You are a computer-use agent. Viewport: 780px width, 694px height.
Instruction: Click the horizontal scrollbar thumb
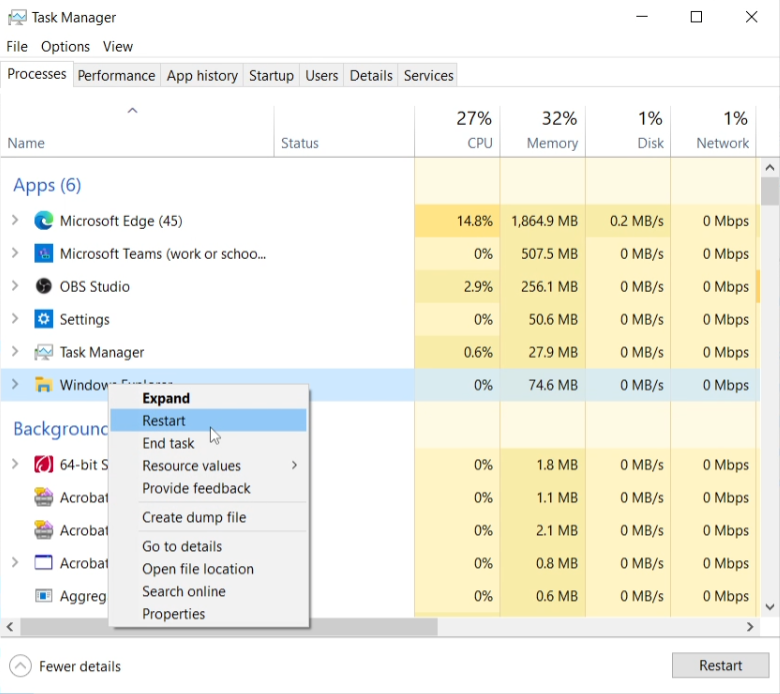click(229, 627)
